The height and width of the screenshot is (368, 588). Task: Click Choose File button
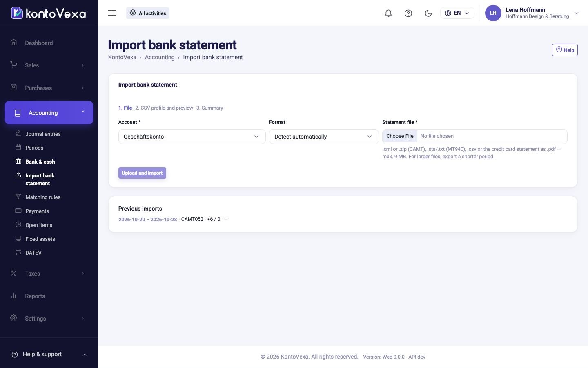tap(400, 136)
